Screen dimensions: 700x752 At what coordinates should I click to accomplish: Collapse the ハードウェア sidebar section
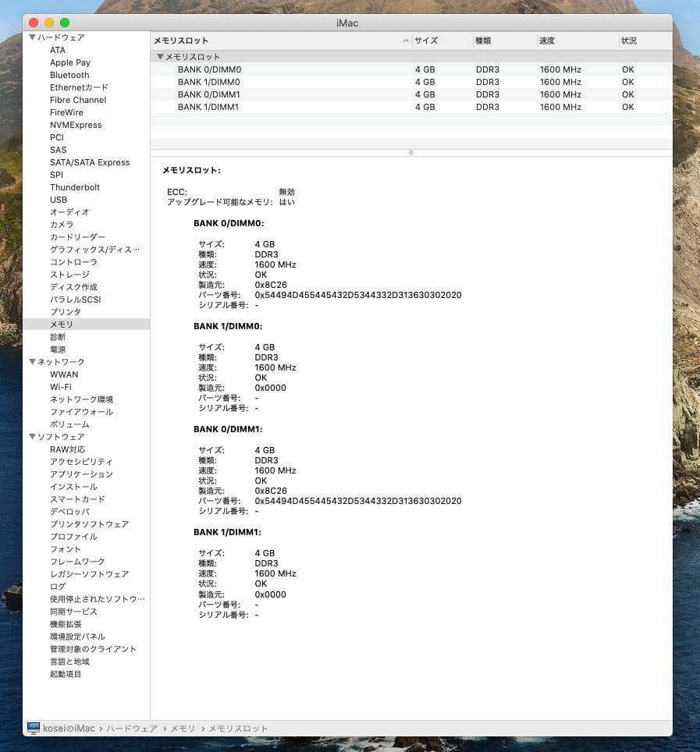tap(32, 37)
